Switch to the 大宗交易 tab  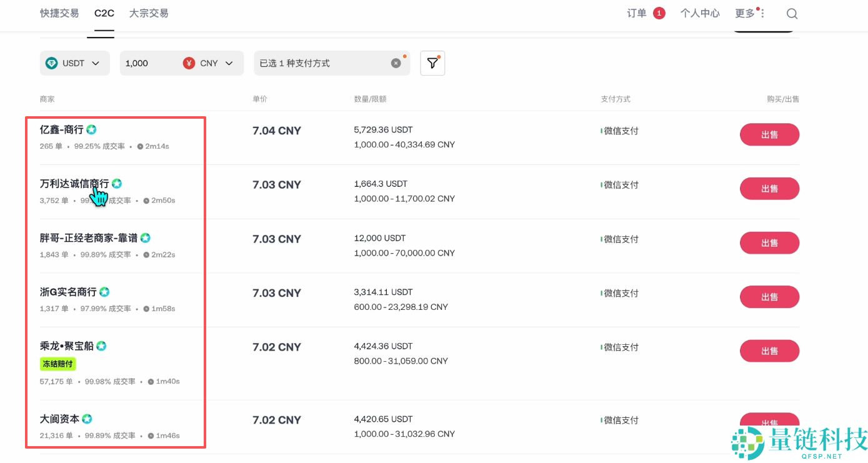(x=149, y=13)
